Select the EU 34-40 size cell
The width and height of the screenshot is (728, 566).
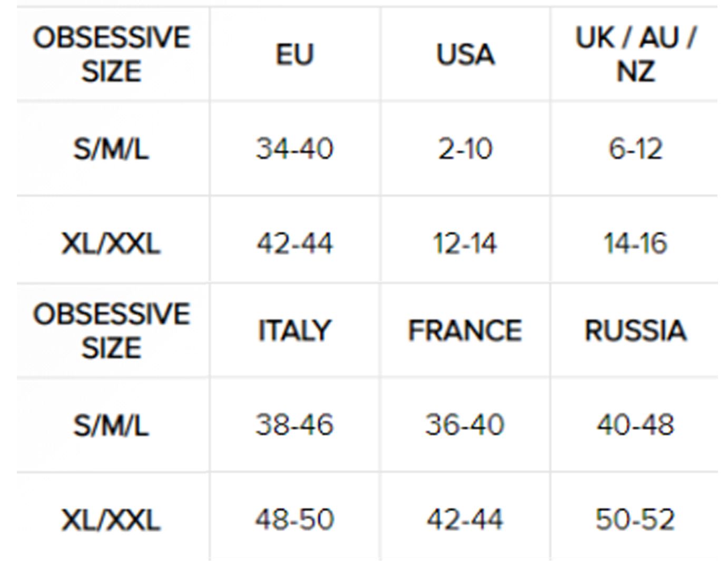click(x=294, y=149)
